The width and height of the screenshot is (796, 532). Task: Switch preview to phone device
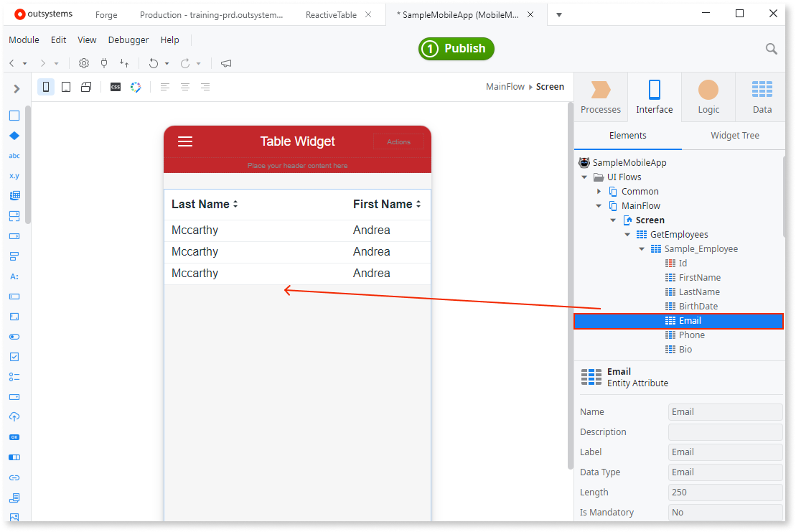tap(46, 87)
